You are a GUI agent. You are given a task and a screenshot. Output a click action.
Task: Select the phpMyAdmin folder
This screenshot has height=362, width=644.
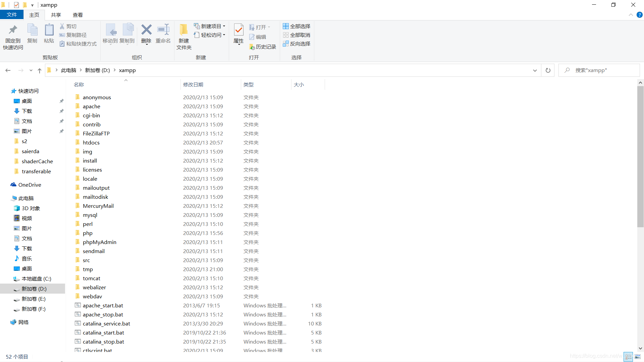[x=99, y=242]
